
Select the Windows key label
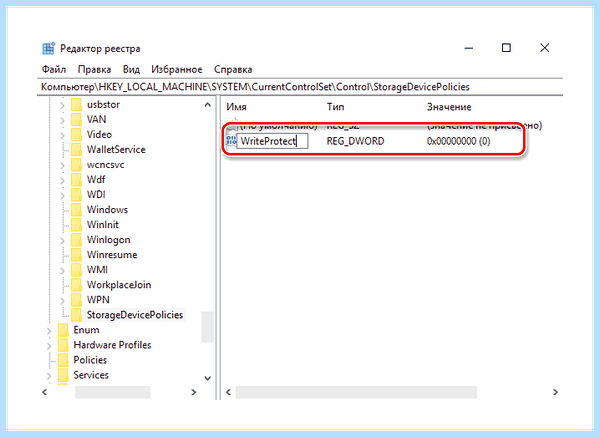[107, 209]
